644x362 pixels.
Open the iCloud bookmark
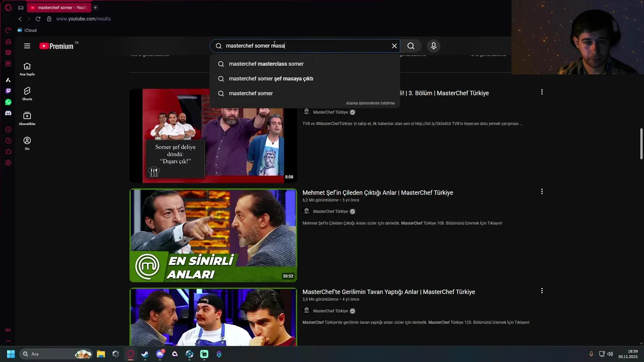click(x=27, y=30)
